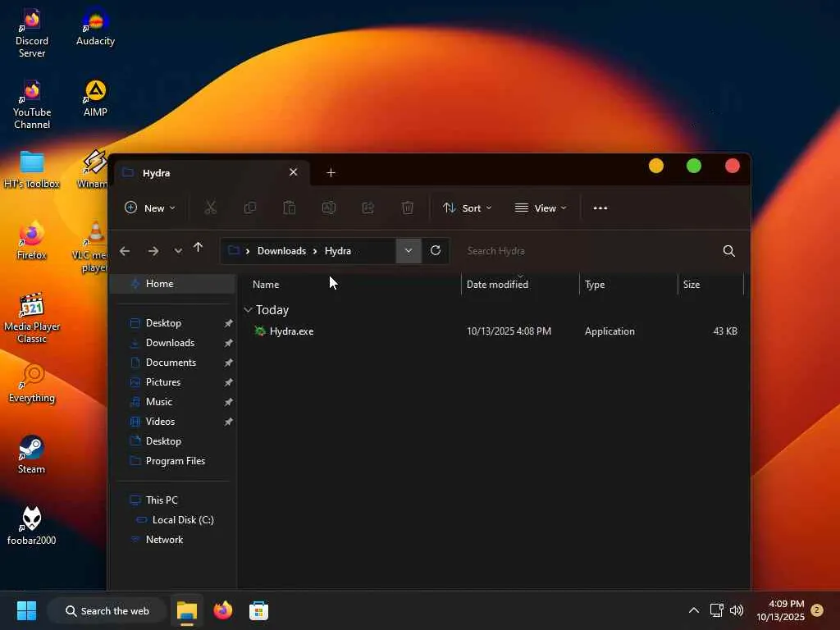This screenshot has width=840, height=630.
Task: Click the taskbar Search the web box
Action: tap(107, 610)
